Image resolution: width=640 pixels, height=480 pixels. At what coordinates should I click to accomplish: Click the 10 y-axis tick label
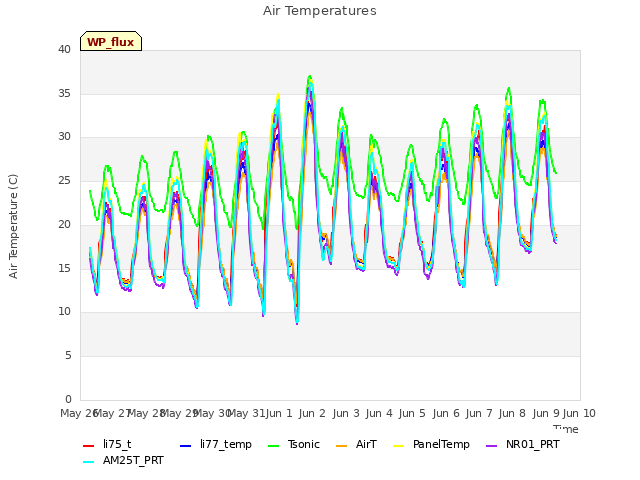click(64, 312)
